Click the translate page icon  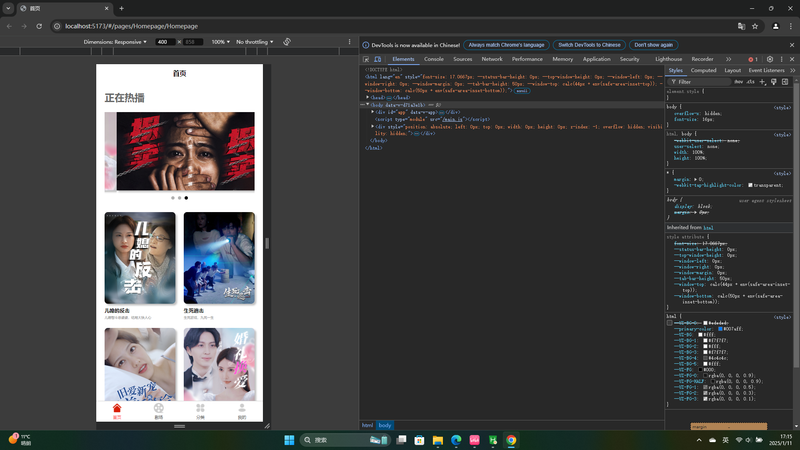[x=741, y=26]
